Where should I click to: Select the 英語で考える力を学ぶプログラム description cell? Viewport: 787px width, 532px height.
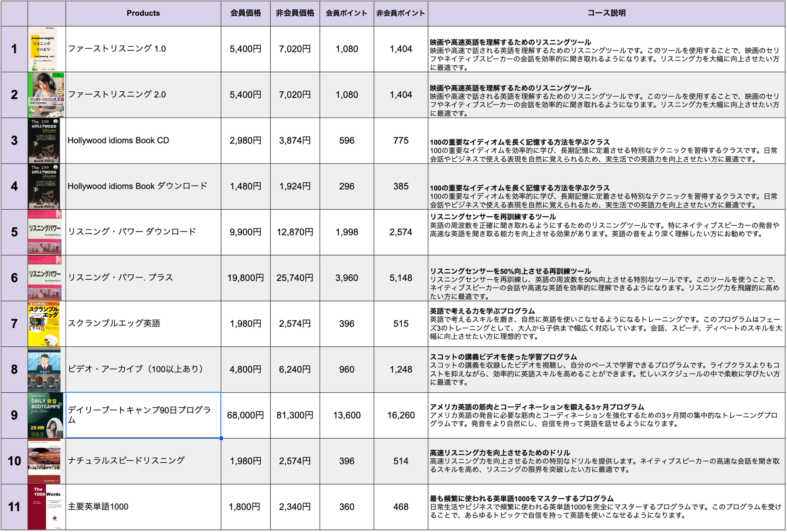click(x=607, y=324)
